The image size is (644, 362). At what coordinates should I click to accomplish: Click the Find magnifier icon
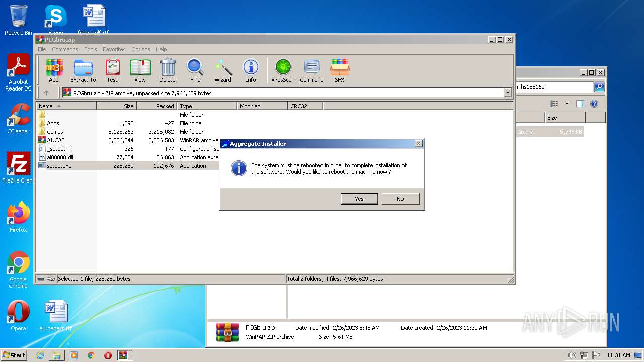[195, 70]
